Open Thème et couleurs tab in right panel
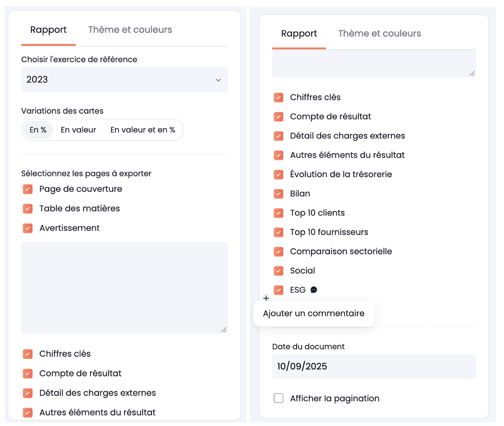504x426 pixels. tap(380, 34)
